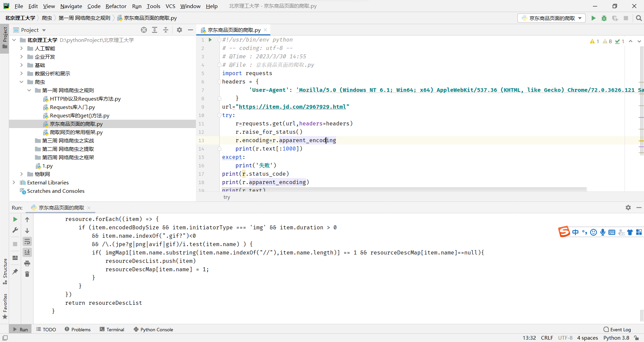Open Sogou toolbox grid icon
Viewport: 644px width, 342px height.
[639, 232]
